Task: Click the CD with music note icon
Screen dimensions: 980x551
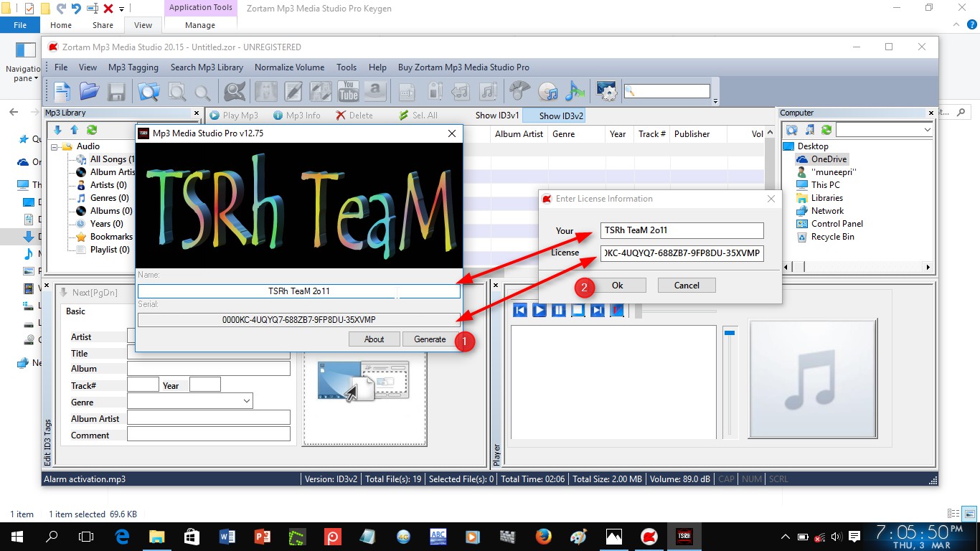Action: coord(548,91)
